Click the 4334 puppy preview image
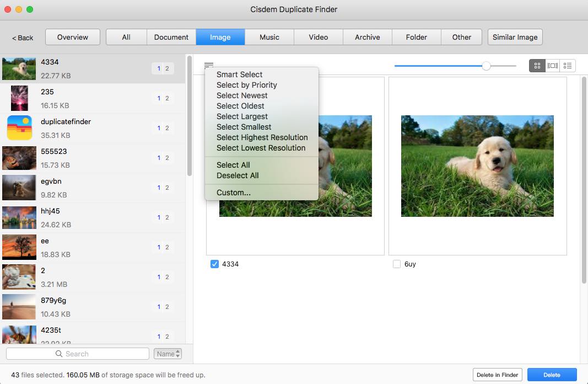Image resolution: width=588 pixels, height=384 pixels. tap(345, 166)
